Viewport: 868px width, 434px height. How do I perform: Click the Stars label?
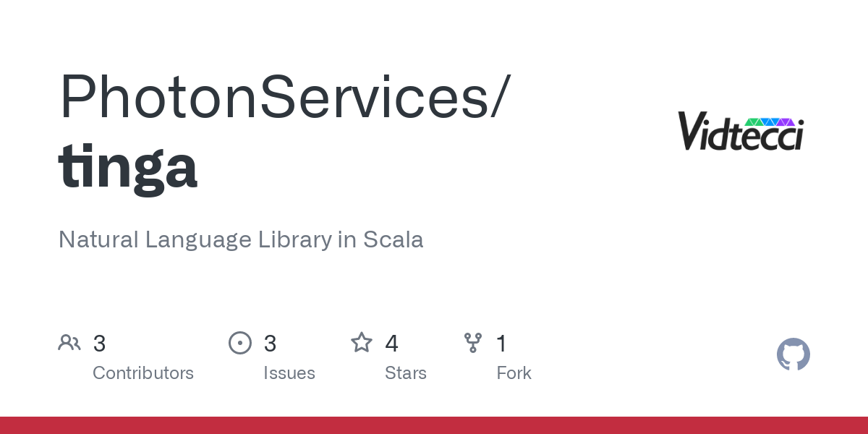click(406, 373)
